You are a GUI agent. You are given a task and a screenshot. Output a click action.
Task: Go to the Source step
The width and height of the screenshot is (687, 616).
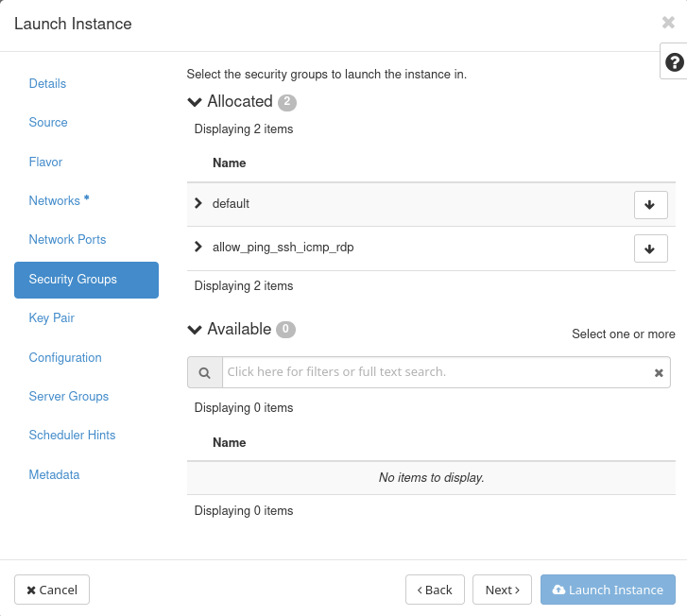tap(48, 123)
